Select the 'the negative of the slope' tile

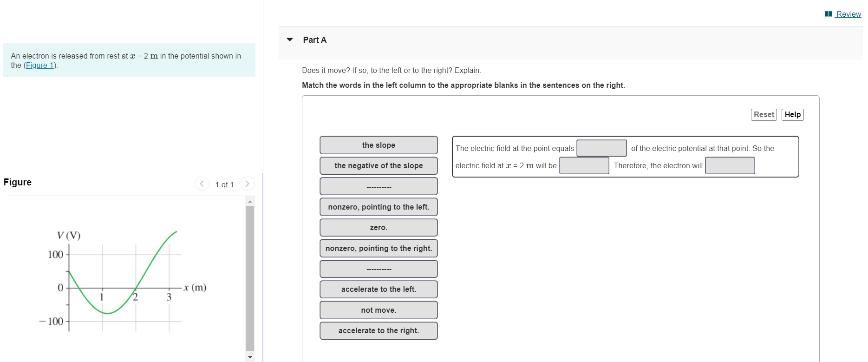pos(378,165)
